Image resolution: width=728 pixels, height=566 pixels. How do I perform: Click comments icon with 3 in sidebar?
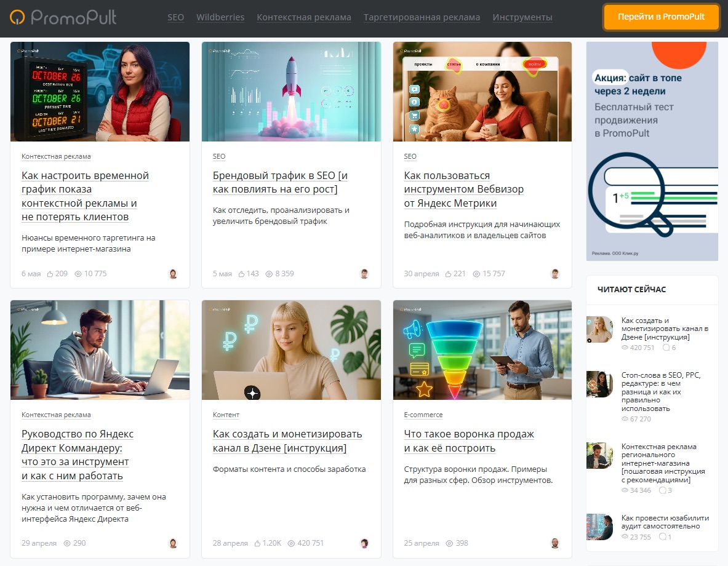(x=663, y=490)
